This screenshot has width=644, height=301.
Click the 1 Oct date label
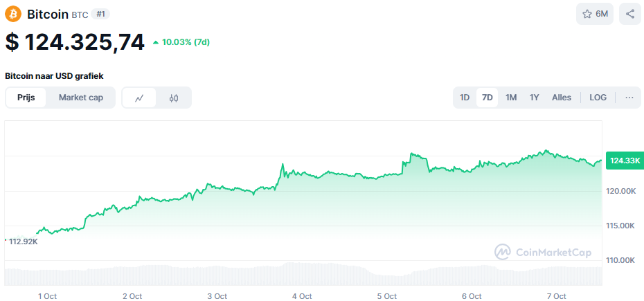47,296
